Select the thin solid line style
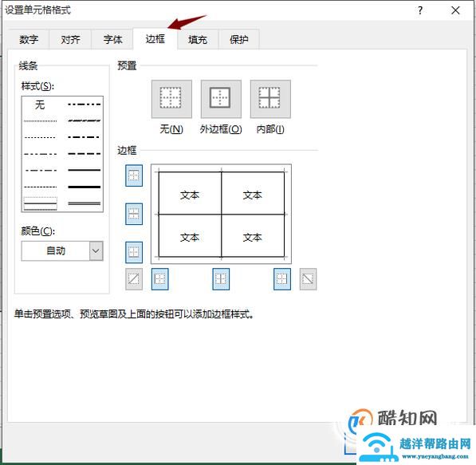This screenshot has height=465, width=476. click(x=40, y=203)
